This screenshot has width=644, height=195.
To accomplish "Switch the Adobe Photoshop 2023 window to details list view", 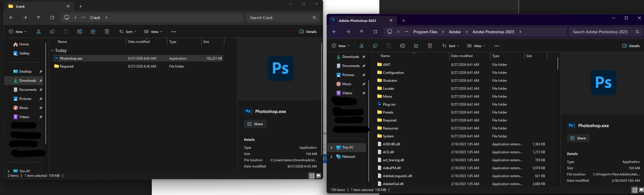I will [635, 190].
